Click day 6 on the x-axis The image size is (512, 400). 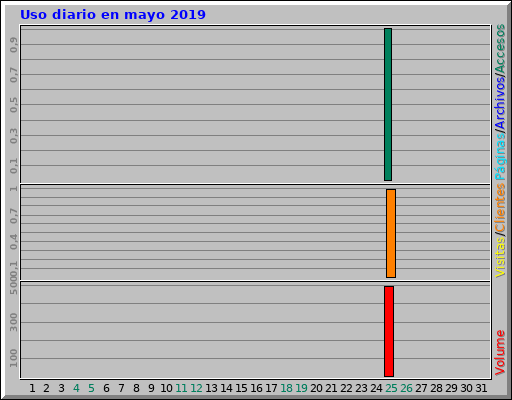tap(106, 388)
